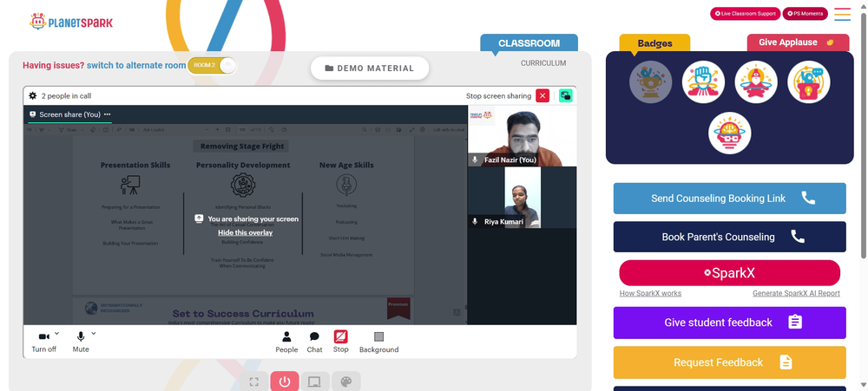
Task: Select Screen share (You) tab
Action: (69, 114)
